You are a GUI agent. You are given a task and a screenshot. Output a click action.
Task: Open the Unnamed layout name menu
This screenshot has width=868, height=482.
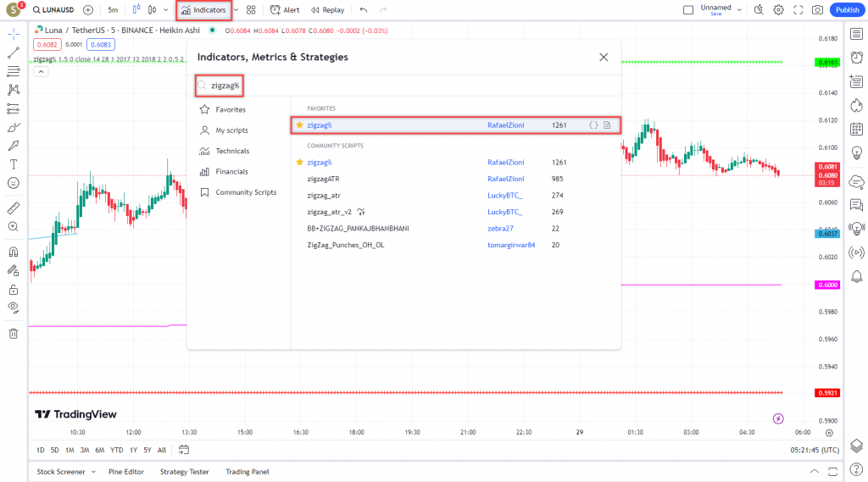(x=721, y=10)
